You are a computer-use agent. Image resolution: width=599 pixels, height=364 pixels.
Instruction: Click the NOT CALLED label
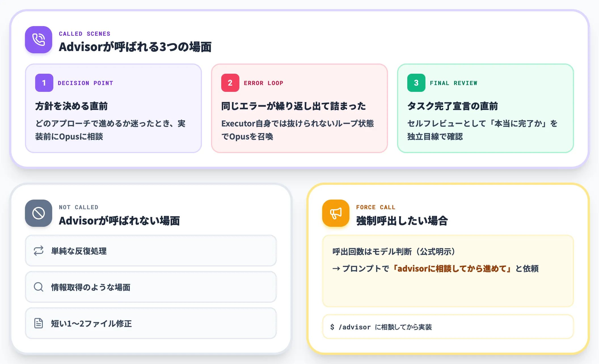[x=79, y=207]
